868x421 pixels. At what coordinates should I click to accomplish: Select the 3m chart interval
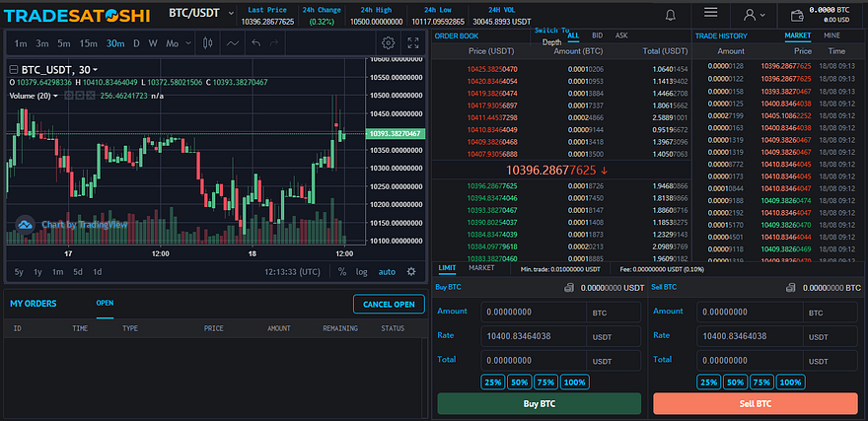(x=42, y=43)
